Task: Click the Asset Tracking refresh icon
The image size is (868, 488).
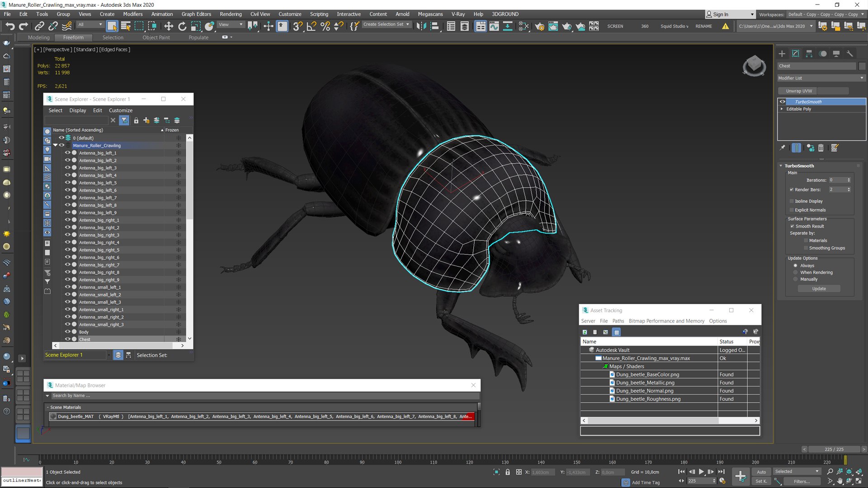Action: [x=585, y=332]
